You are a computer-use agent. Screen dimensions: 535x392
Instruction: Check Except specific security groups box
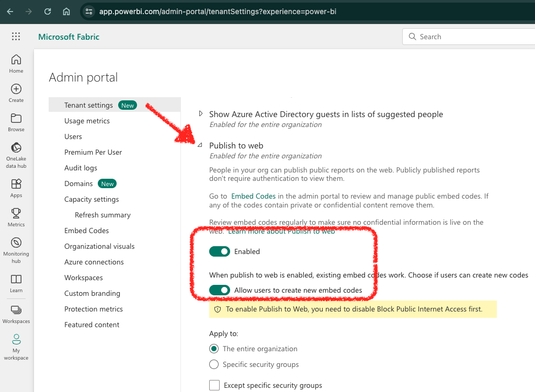(x=214, y=385)
